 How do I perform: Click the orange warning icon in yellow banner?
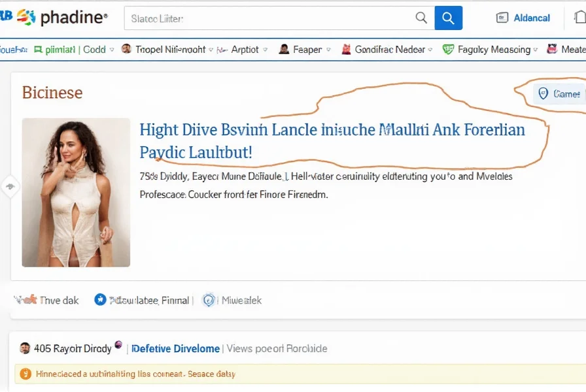pos(26,374)
